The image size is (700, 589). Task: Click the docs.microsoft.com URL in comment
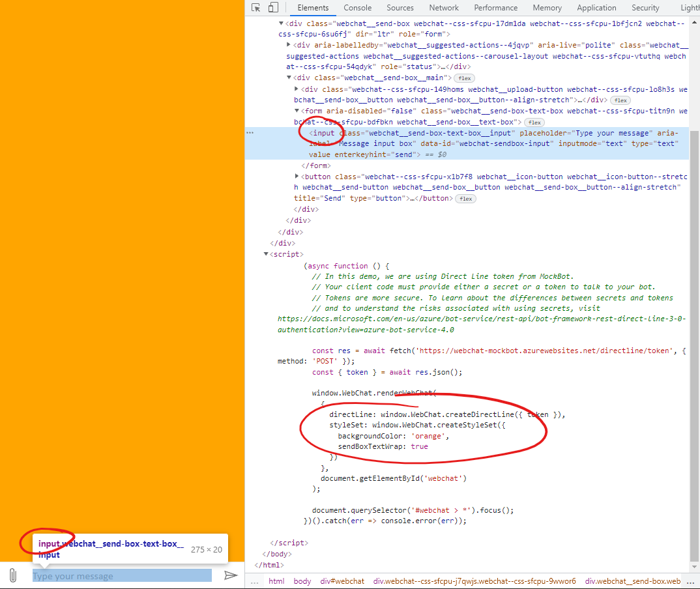point(481,324)
